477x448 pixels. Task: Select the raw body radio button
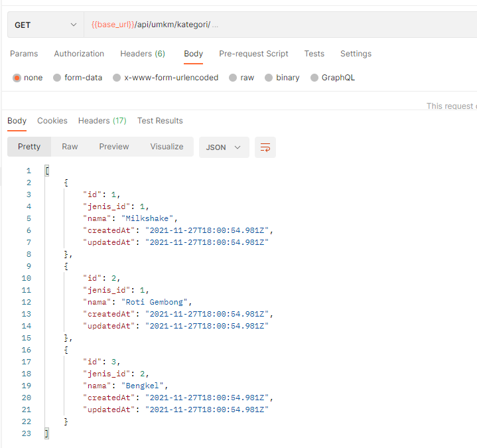[233, 78]
